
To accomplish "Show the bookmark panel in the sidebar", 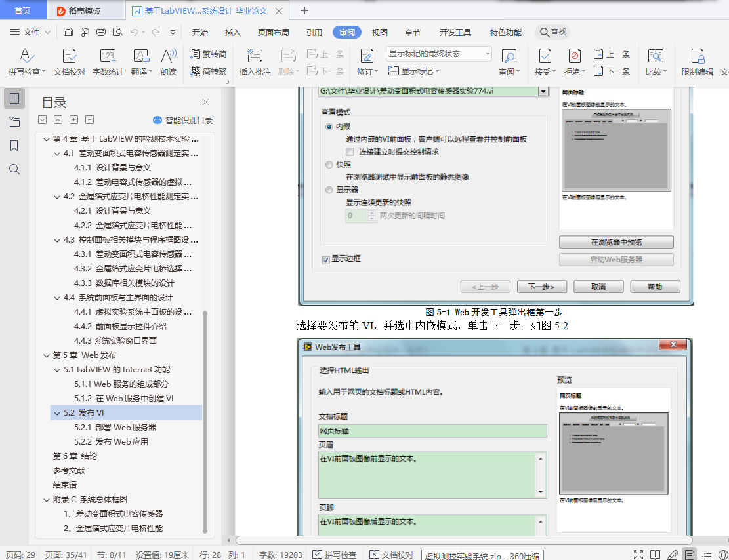I will tap(14, 146).
